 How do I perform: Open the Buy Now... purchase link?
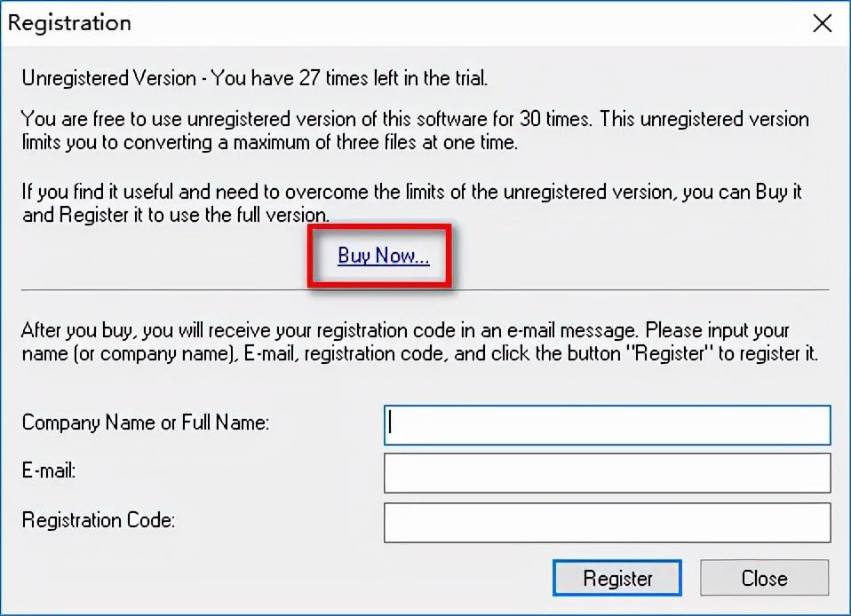[383, 256]
